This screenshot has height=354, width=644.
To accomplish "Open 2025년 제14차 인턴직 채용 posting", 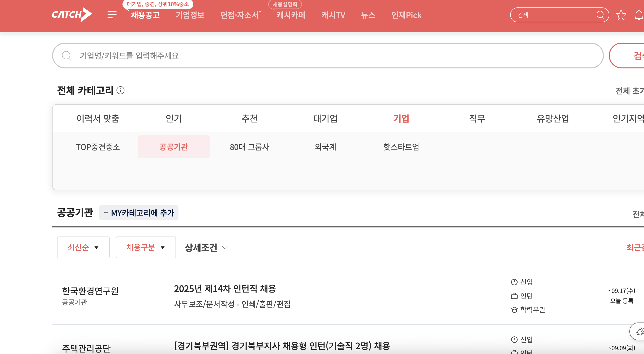I will point(225,289).
